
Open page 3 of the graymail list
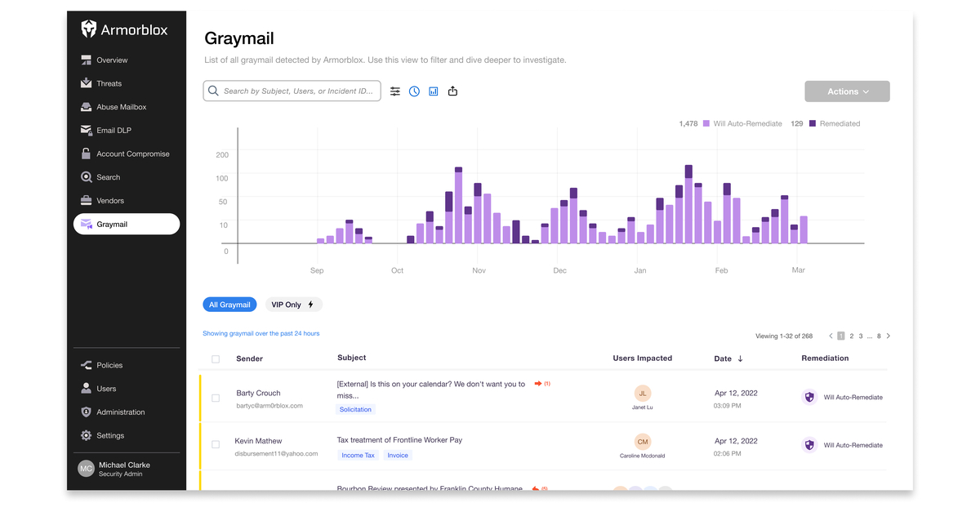(862, 335)
